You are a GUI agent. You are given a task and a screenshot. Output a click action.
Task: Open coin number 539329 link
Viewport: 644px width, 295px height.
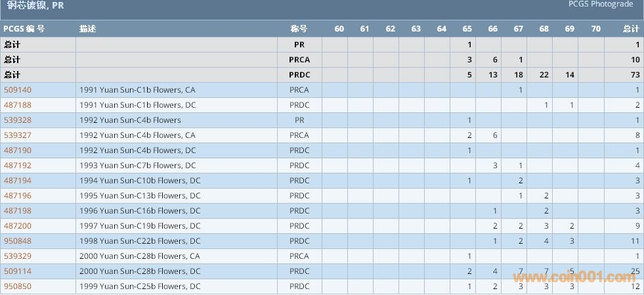(x=18, y=256)
